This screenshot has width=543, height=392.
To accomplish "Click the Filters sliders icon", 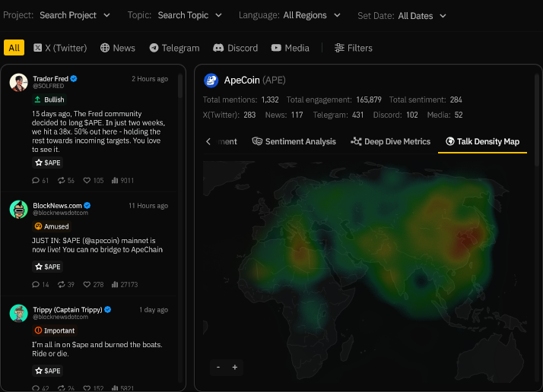I will tap(339, 48).
